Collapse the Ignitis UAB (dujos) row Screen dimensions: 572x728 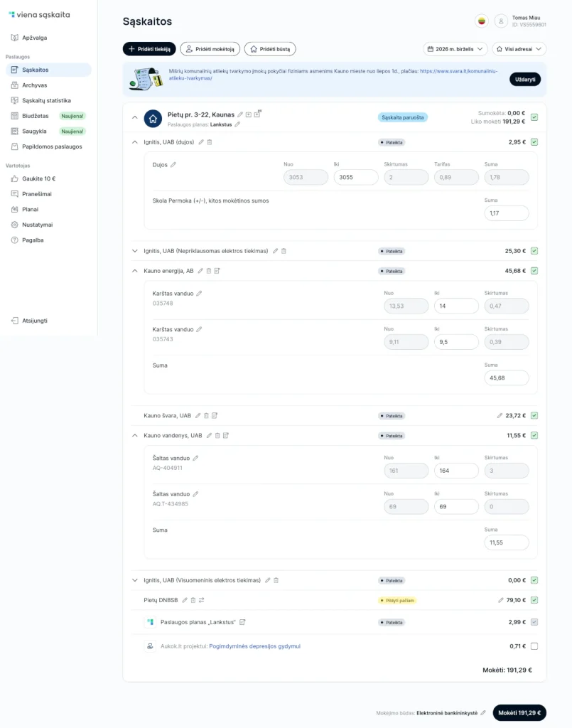pos(135,142)
